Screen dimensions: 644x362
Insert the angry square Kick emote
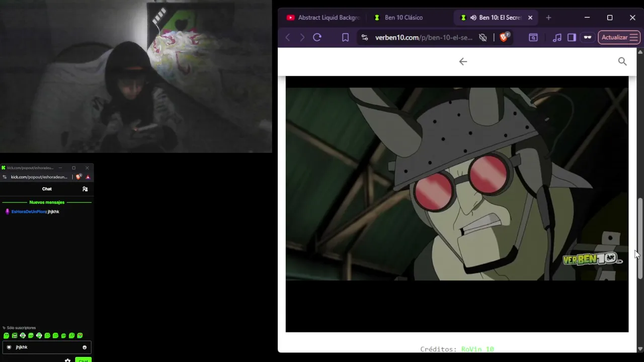click(15, 335)
